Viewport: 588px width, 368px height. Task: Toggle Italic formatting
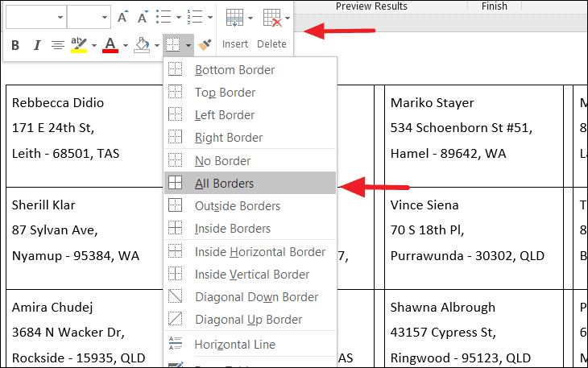coord(36,45)
